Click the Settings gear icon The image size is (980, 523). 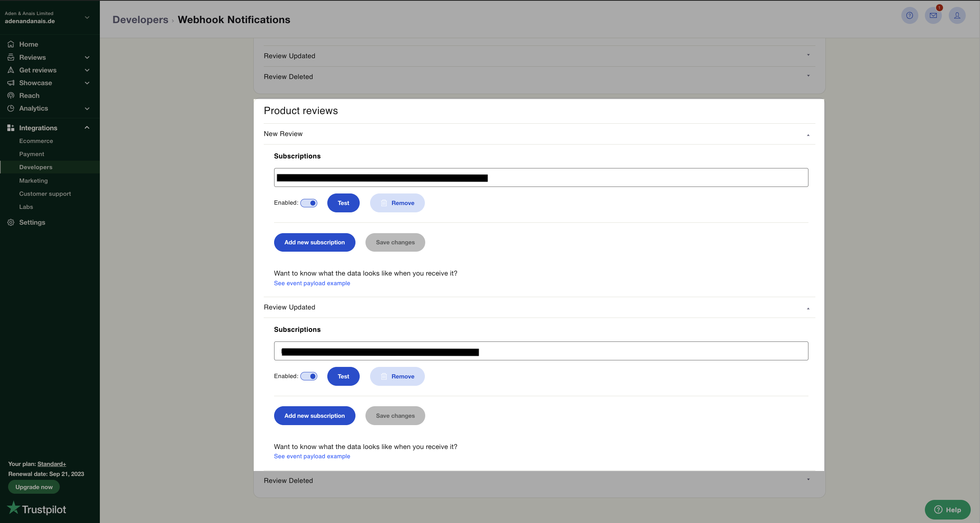(11, 222)
